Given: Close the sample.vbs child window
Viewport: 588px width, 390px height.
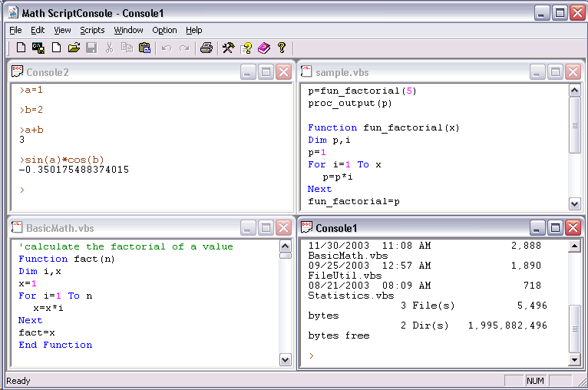Looking at the screenshot, I should pos(573,72).
